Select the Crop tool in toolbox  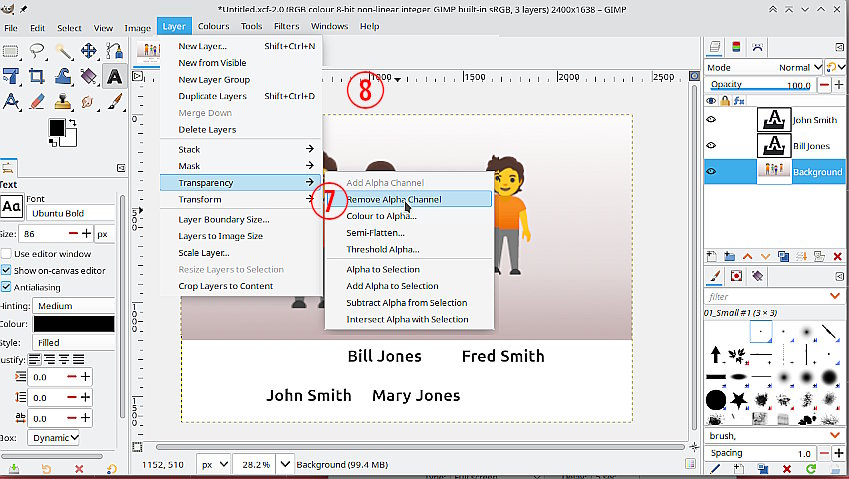coord(37,76)
